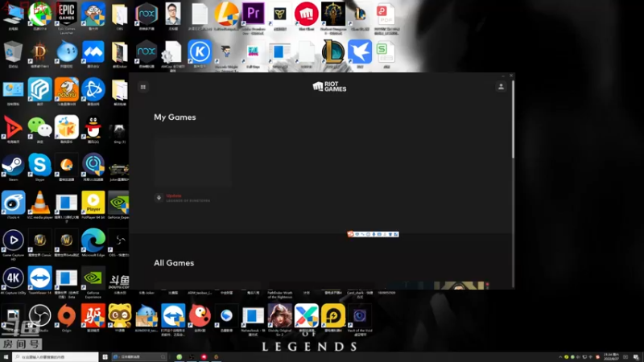Open the World of Warcraft Classic shortcut

click(x=39, y=241)
